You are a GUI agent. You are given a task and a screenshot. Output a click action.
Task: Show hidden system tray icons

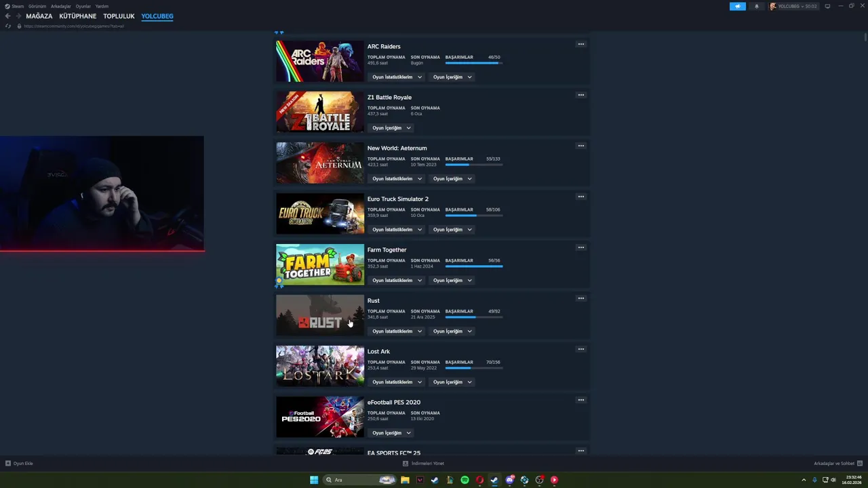coord(804,480)
